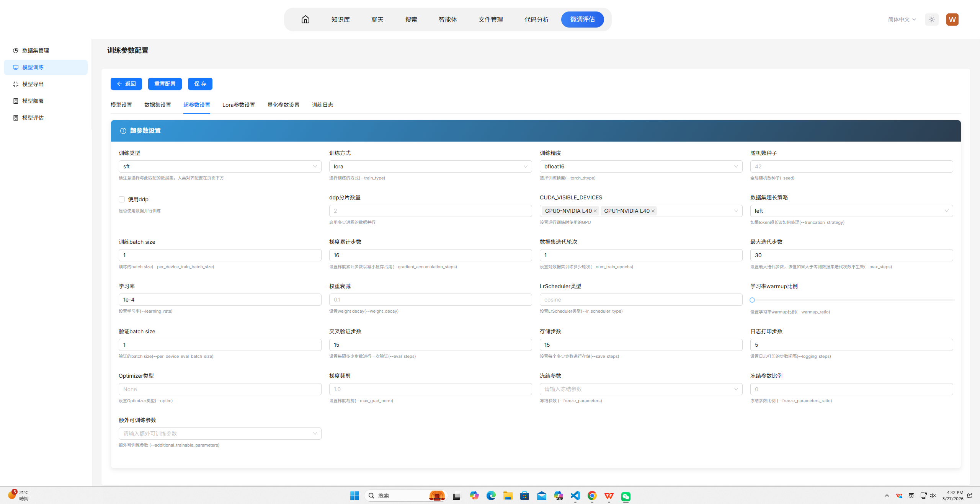Open 模型导出 in the sidebar

[33, 84]
